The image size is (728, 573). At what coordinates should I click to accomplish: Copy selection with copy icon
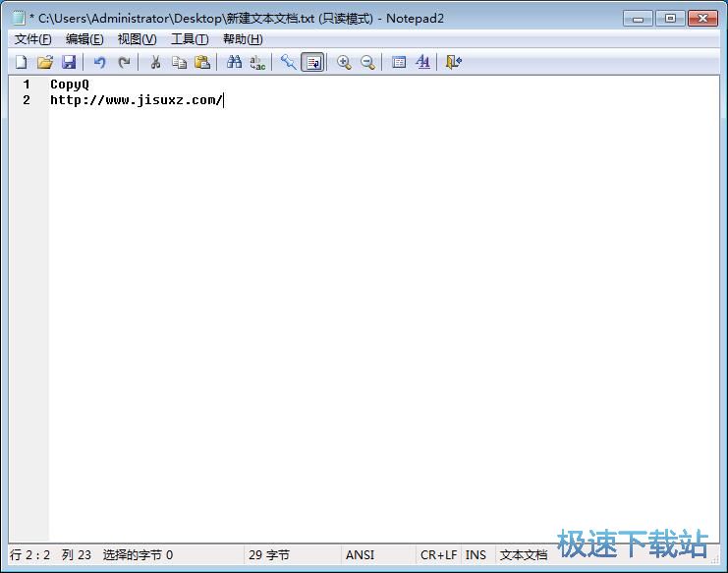[x=179, y=62]
